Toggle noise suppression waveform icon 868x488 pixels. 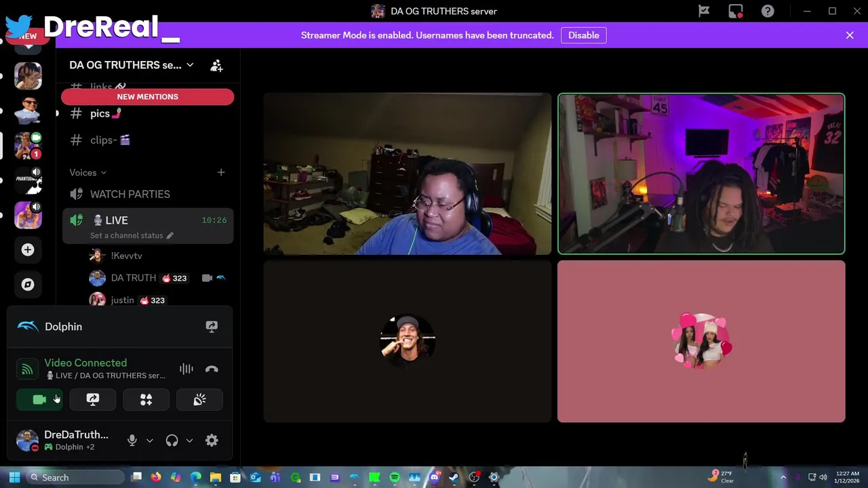pyautogui.click(x=186, y=369)
